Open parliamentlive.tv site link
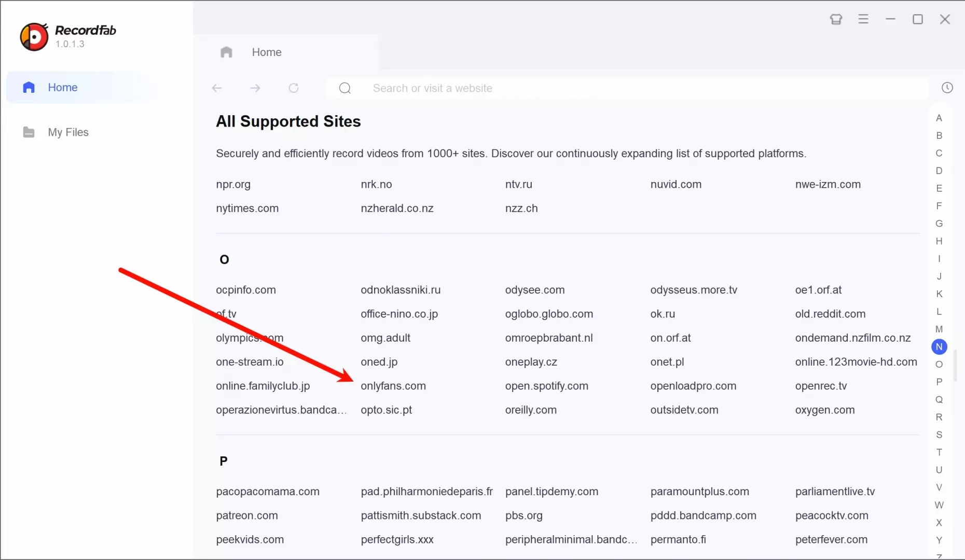Viewport: 965px width, 560px height. [x=835, y=492]
